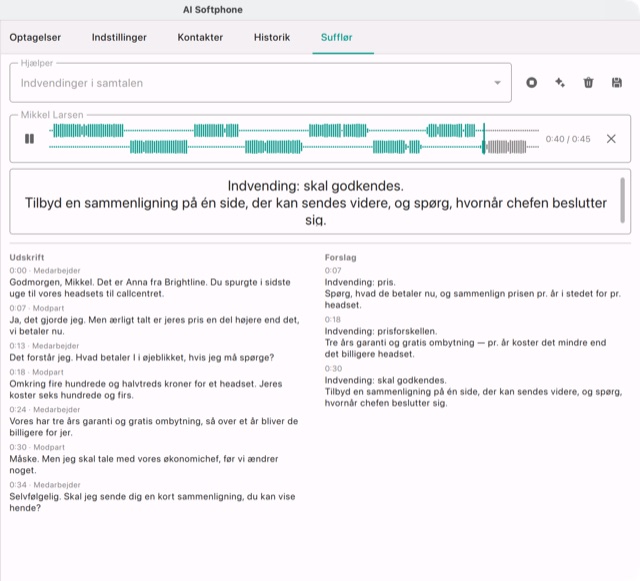Open the Indstillinger tab
640x581 pixels.
click(x=119, y=38)
